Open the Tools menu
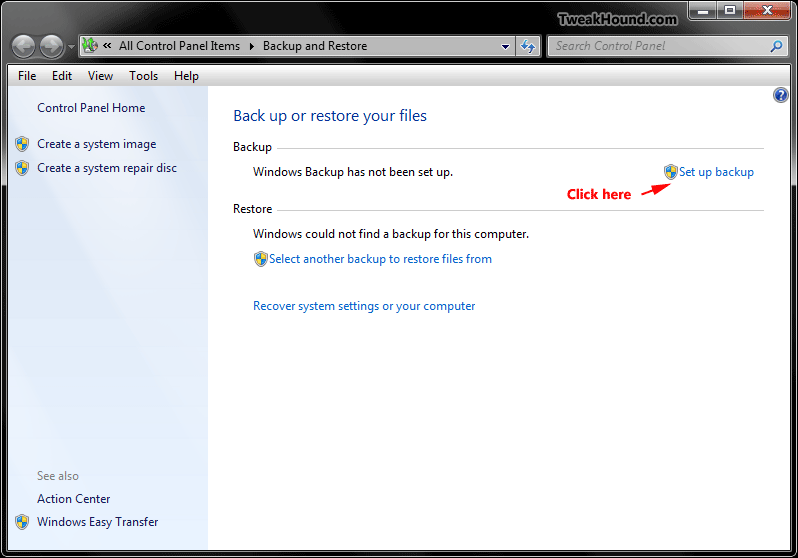798x558 pixels. tap(144, 76)
